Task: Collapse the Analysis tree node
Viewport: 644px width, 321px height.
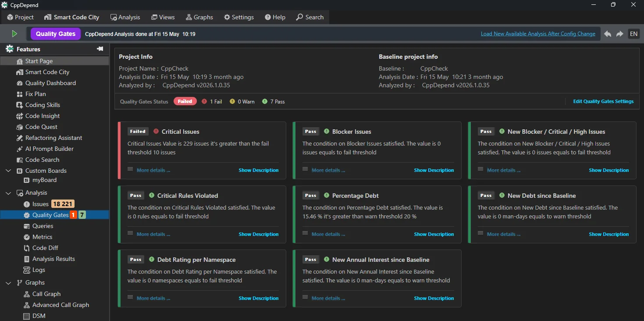Action: coord(8,193)
